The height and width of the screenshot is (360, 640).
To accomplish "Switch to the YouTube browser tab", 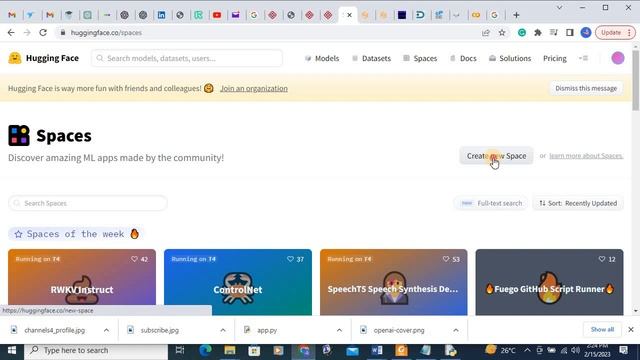I will [217, 15].
